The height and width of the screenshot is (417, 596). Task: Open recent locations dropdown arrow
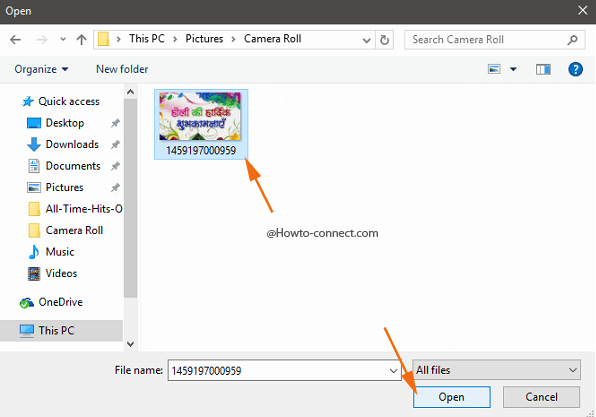pos(63,39)
